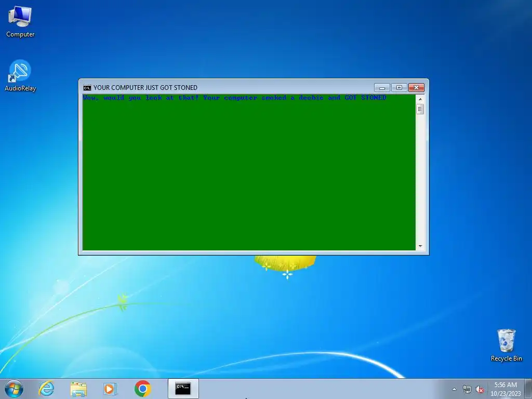Click the console scrollbar down arrow
532x399 pixels.
coord(420,246)
